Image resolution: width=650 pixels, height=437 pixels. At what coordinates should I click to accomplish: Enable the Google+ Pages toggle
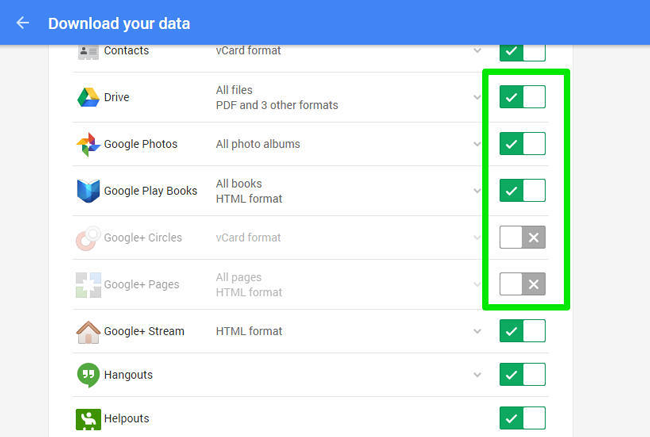pos(522,284)
